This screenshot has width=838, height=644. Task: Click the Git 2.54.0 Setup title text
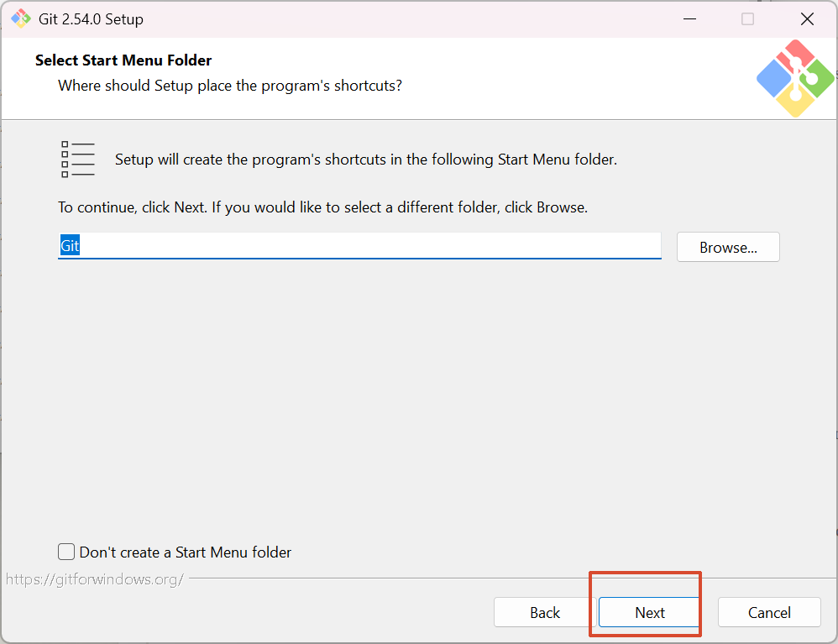pos(91,19)
